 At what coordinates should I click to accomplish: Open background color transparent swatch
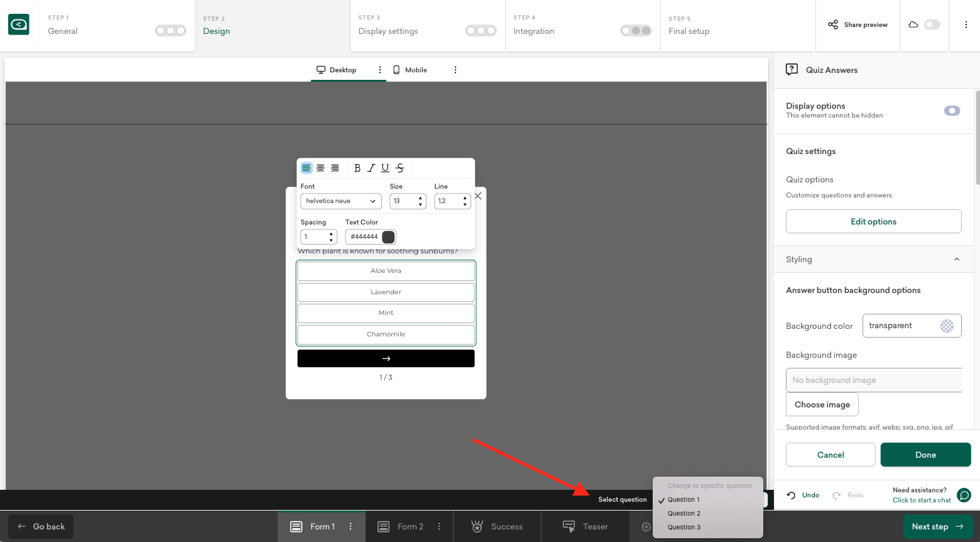click(947, 326)
